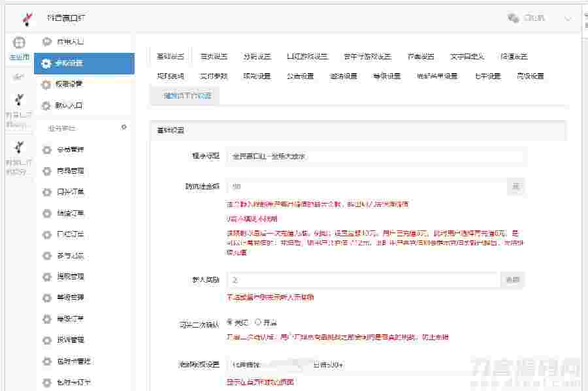The height and width of the screenshot is (391, 588).
Task: Expand the user dropdown chevron at top right
Action: coord(567,18)
